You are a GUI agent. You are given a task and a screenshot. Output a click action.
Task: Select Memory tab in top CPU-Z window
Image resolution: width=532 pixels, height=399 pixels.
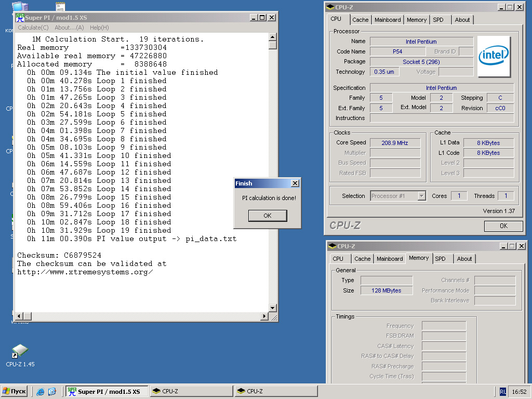click(417, 20)
